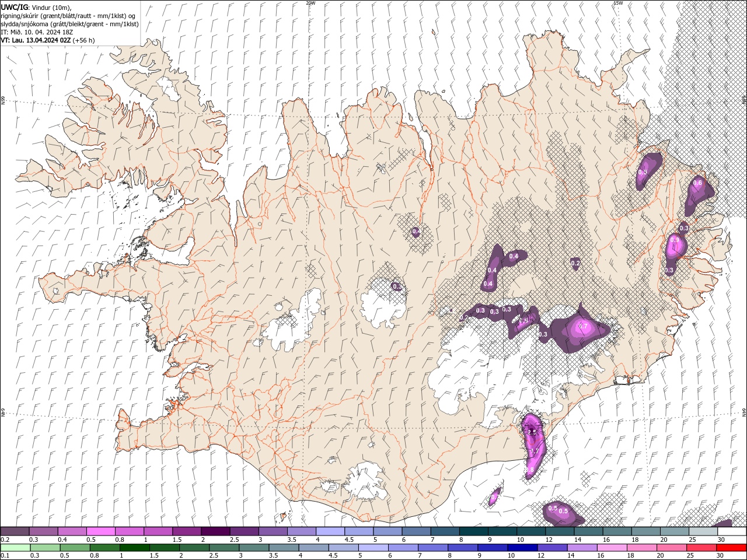The height and width of the screenshot is (560, 747).
Task: Select the dark teal 8 swatch in snow legend
Action: [x=474, y=531]
